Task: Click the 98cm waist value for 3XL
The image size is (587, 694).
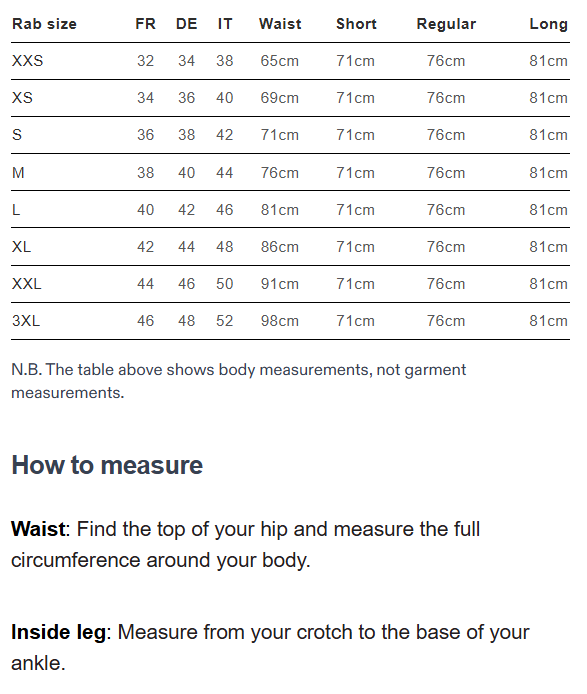Action: (279, 320)
